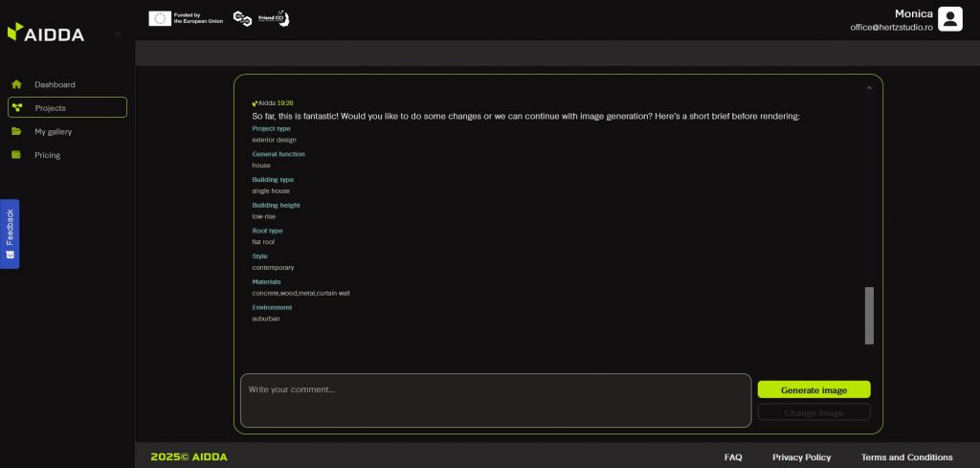View the Terms and Conditions link

tap(906, 457)
